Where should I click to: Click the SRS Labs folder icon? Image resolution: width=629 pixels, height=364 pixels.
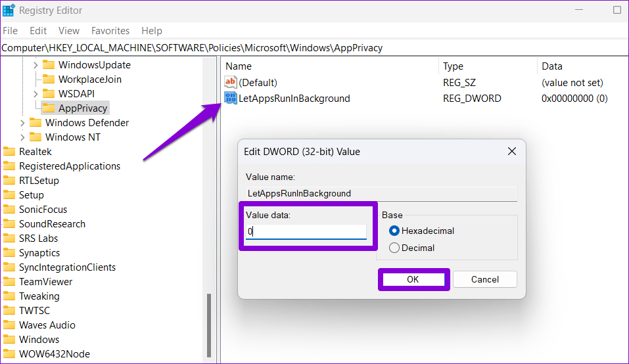(9, 238)
